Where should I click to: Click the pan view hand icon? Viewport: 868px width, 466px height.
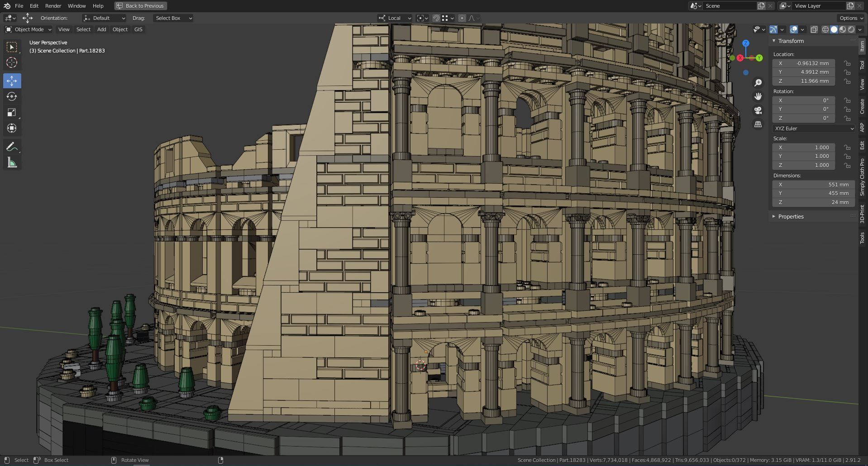click(x=758, y=96)
